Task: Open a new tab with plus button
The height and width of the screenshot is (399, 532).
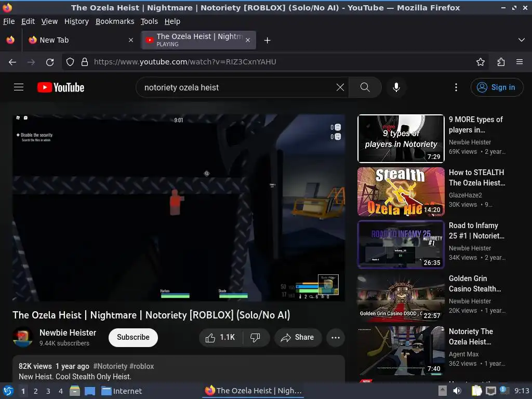Action: 268,41
